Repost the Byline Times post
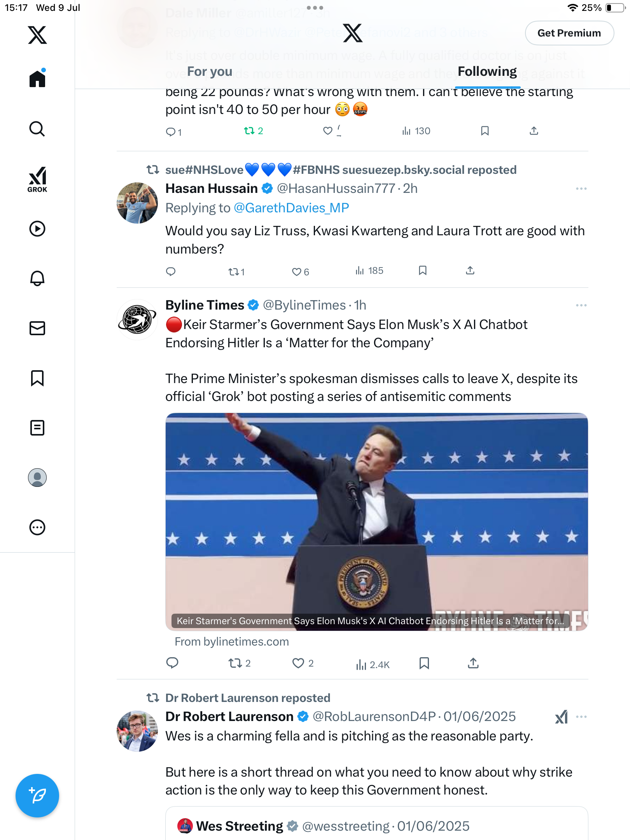This screenshot has width=630, height=840. 239,663
